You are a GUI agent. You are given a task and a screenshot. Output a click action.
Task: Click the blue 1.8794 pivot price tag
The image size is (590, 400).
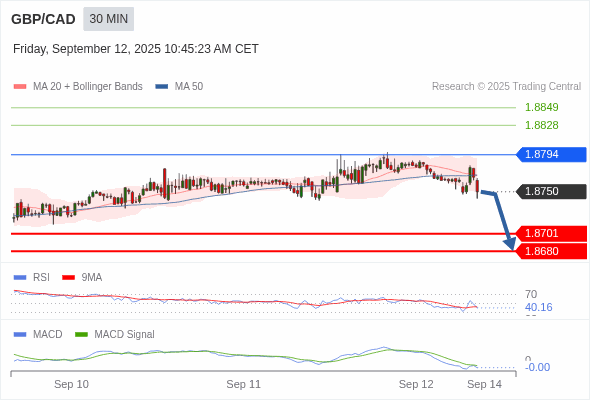(551, 154)
